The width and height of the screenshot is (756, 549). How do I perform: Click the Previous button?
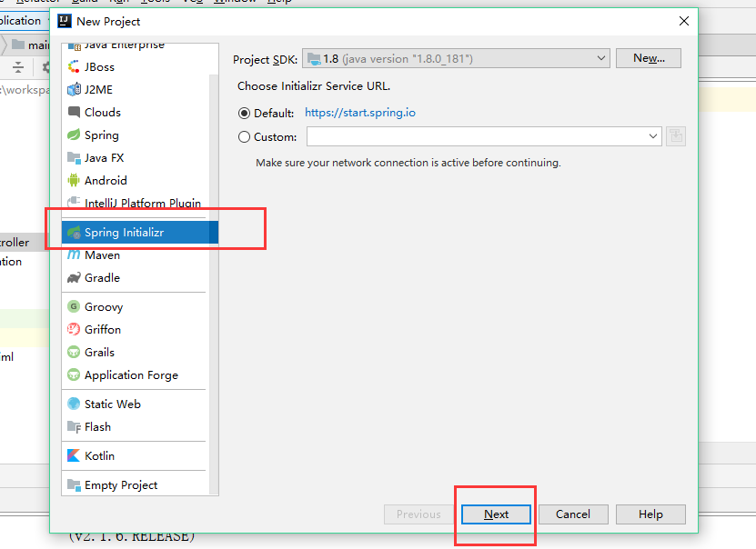pos(418,514)
